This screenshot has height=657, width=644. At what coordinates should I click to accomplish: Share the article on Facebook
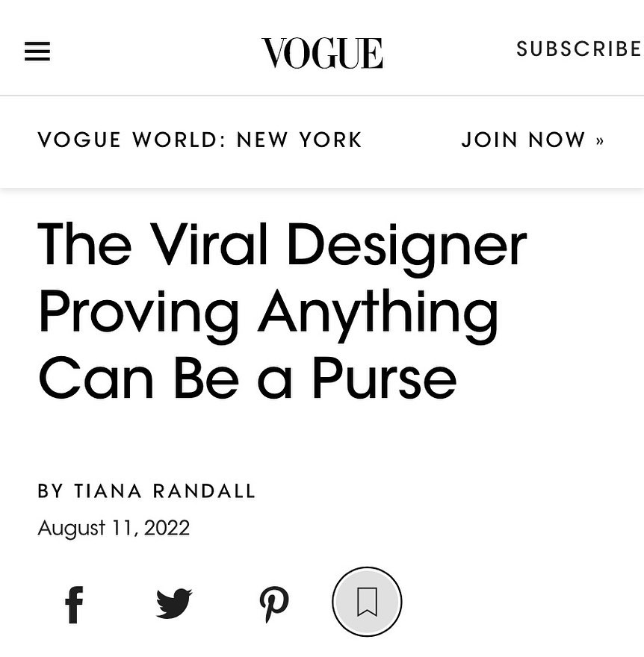click(x=74, y=603)
